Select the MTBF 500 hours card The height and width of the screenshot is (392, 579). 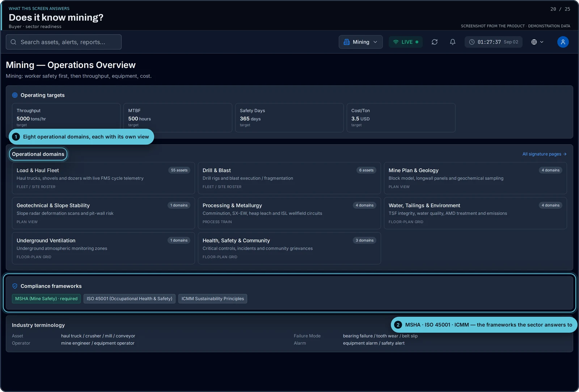pyautogui.click(x=178, y=118)
